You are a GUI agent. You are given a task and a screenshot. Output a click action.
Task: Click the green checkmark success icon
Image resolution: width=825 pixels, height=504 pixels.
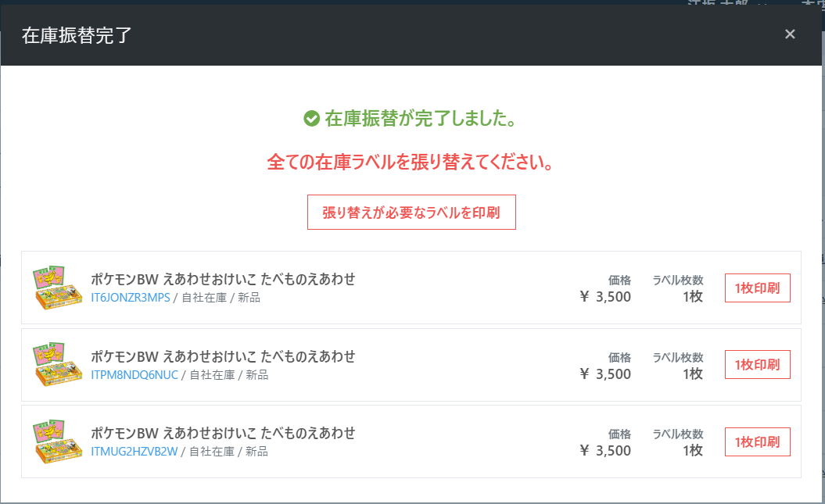tap(311, 119)
